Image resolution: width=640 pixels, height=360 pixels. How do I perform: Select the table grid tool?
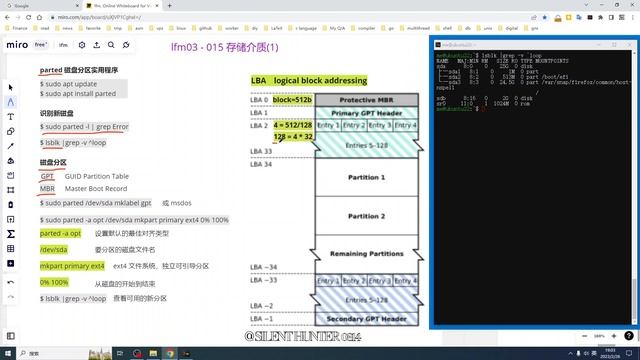coord(11,249)
